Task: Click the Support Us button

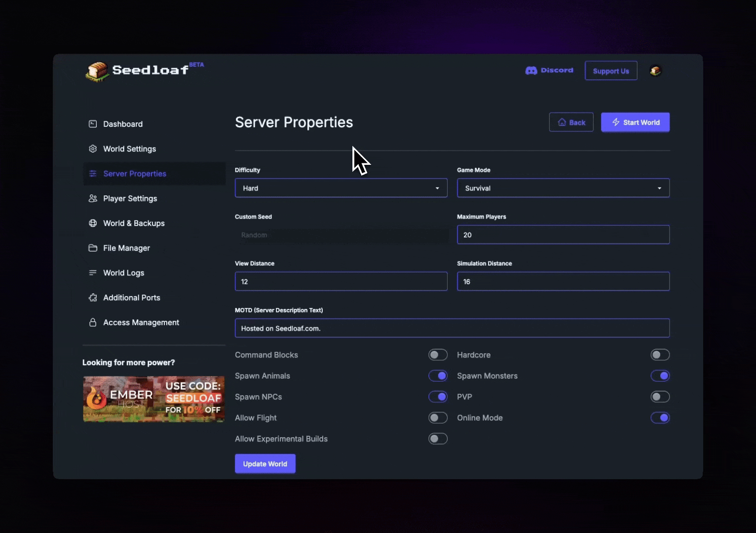Action: coord(611,71)
